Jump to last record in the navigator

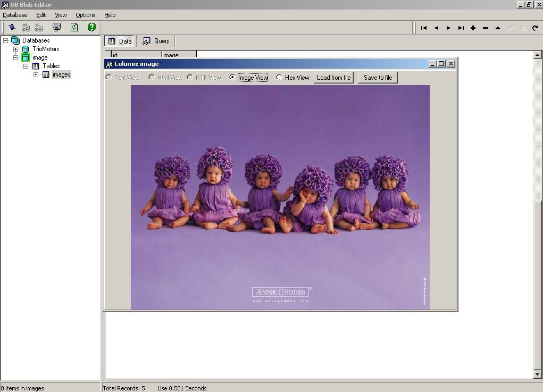461,28
